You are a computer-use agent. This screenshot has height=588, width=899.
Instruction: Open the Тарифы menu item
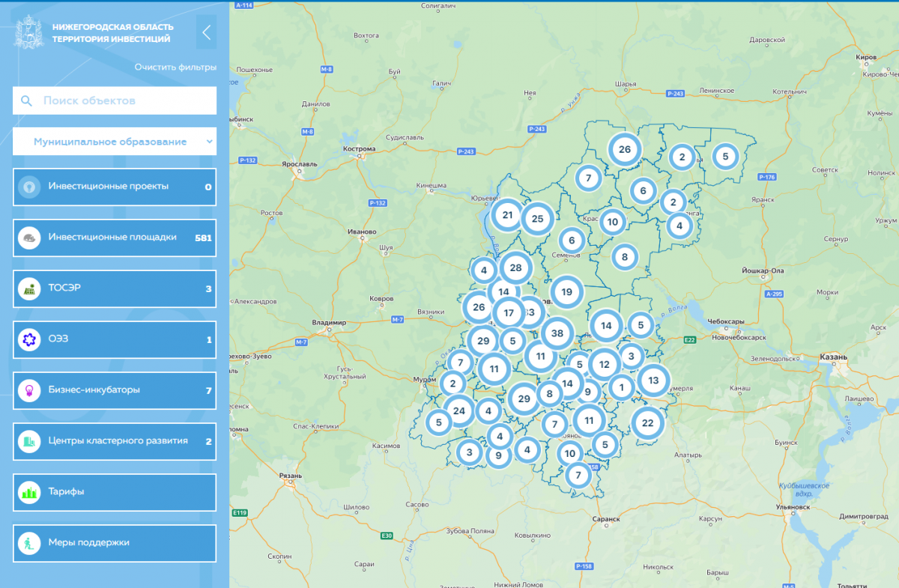[115, 492]
